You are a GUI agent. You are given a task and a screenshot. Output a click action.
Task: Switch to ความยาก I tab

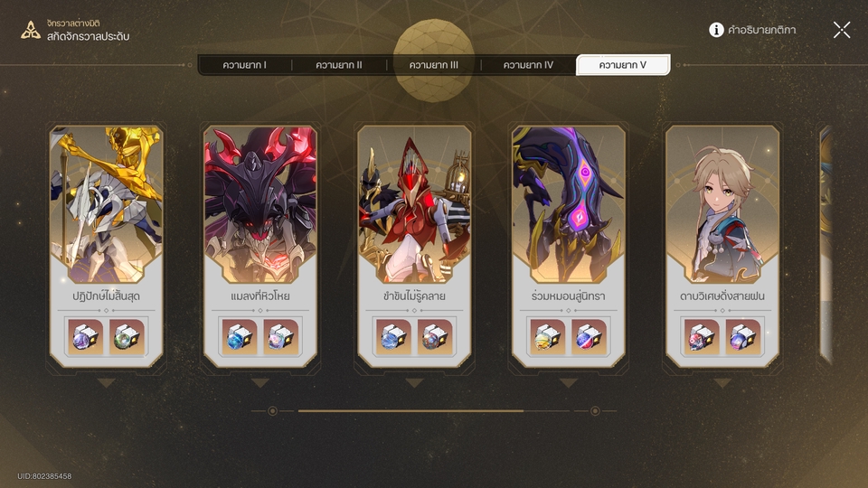(x=244, y=65)
